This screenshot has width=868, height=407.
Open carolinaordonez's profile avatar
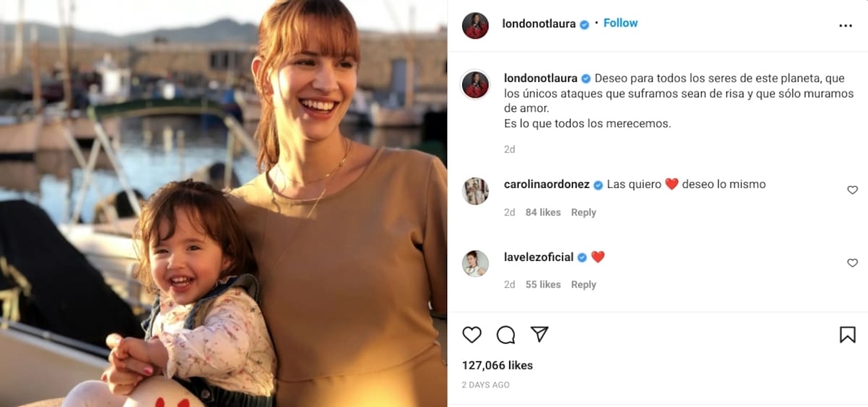[475, 191]
